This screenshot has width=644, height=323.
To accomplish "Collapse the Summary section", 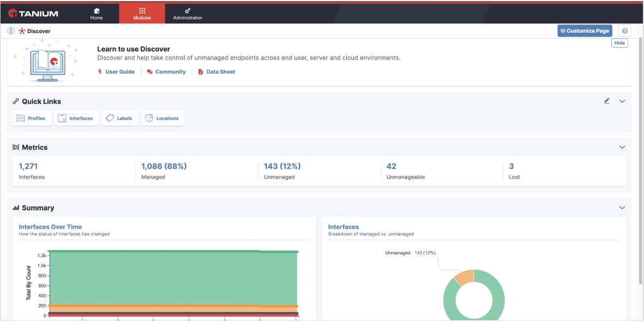I will pos(622,208).
